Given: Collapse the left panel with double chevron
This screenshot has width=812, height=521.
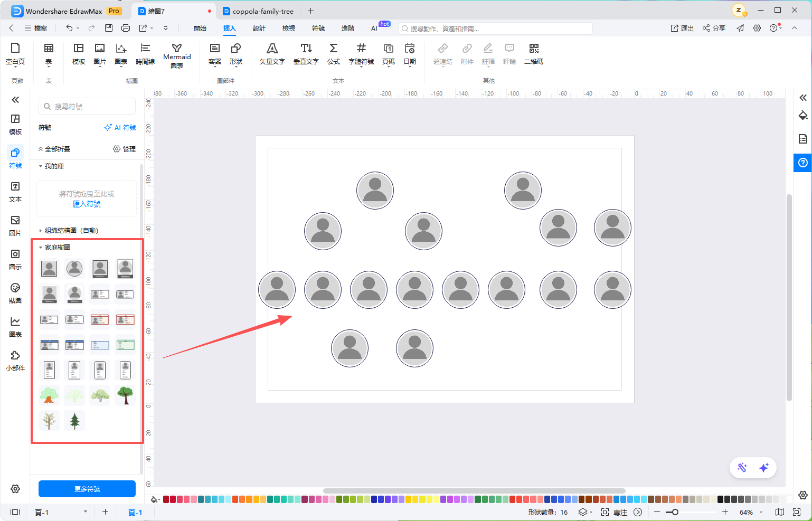Looking at the screenshot, I should (15, 100).
